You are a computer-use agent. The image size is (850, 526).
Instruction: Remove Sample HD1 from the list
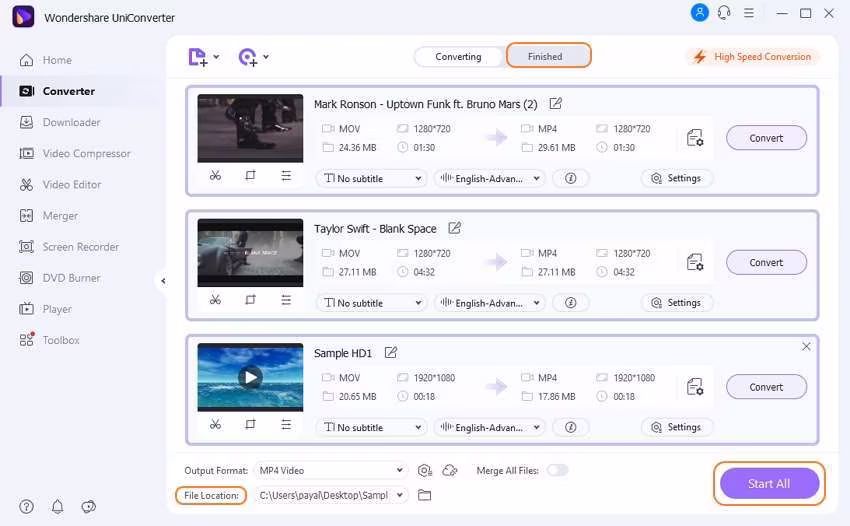[x=806, y=347]
